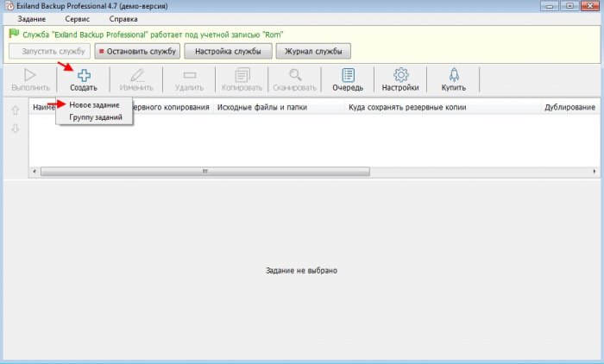The height and width of the screenshot is (364, 604).
Task: Choose Группу заданий from the dropdown
Action: 96,117
